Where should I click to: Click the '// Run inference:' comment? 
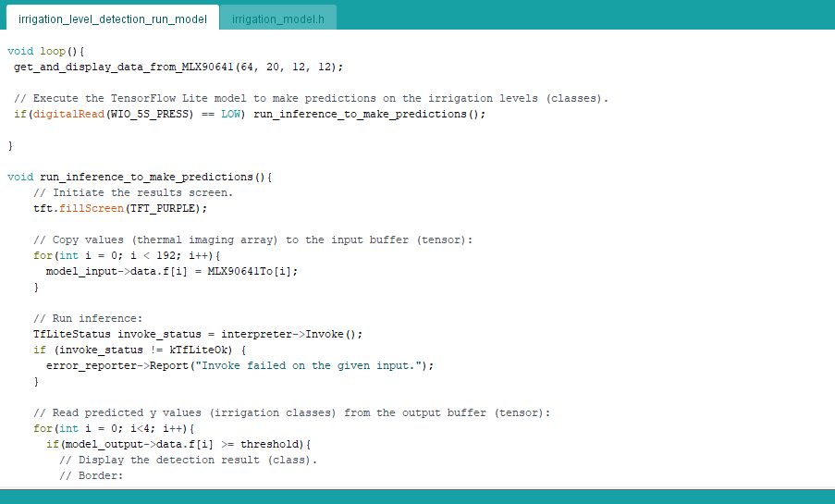click(x=88, y=318)
